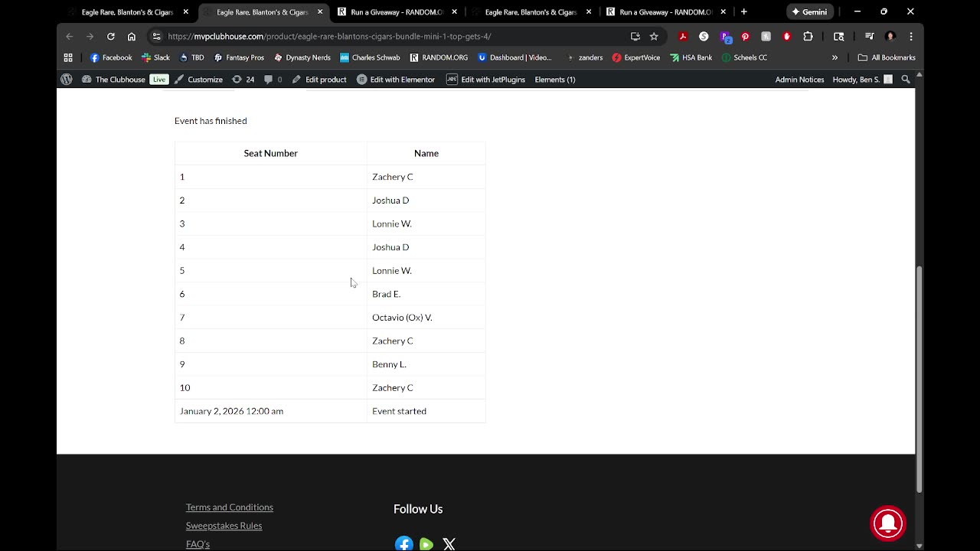980x551 pixels.
Task: Open RANDOM.ORG bookmark
Action: (x=439, y=57)
